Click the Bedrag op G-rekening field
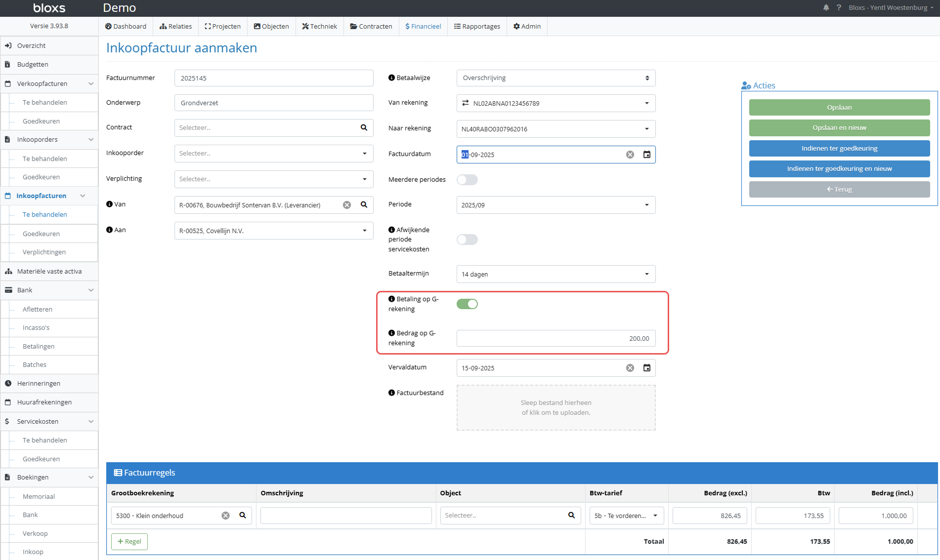The width and height of the screenshot is (940, 560). pos(556,338)
